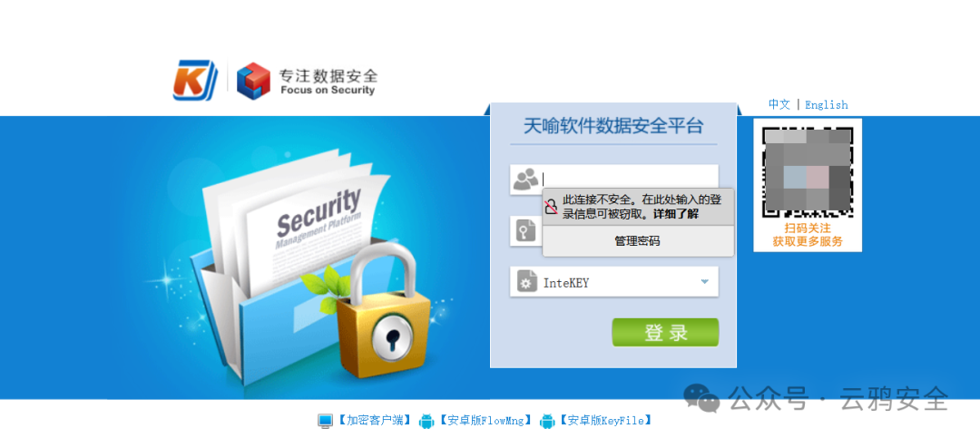Click the gear file icon beside InteKEY
Image resolution: width=980 pixels, height=438 pixels.
[527, 282]
